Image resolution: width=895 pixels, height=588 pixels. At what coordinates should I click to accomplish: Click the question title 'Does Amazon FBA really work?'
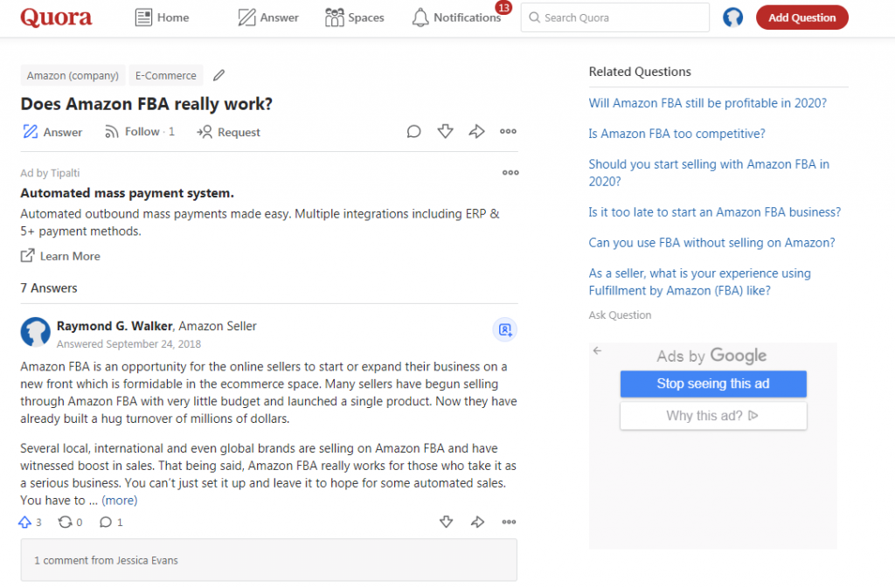pos(147,104)
